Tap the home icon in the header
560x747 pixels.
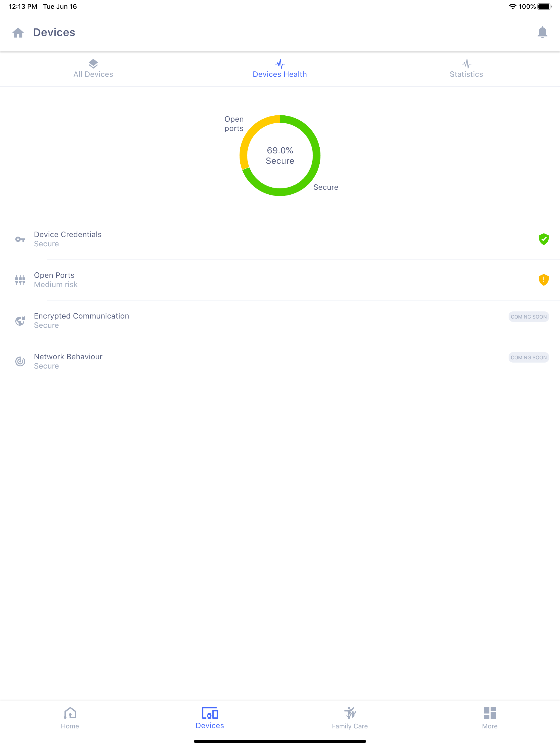coord(18,33)
